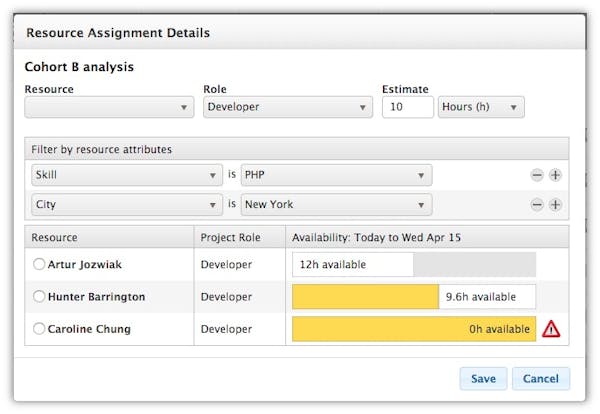Click Hunter Barrington's yellow availability bar
The height and width of the screenshot is (414, 600).
coord(365,297)
